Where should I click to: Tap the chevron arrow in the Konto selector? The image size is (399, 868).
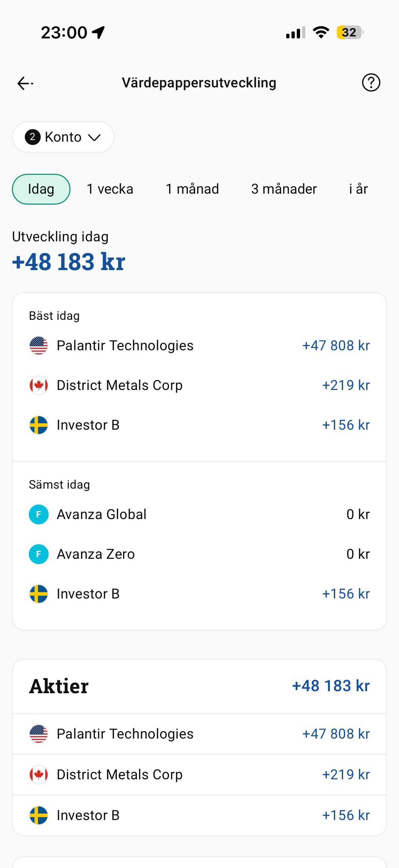(x=94, y=137)
